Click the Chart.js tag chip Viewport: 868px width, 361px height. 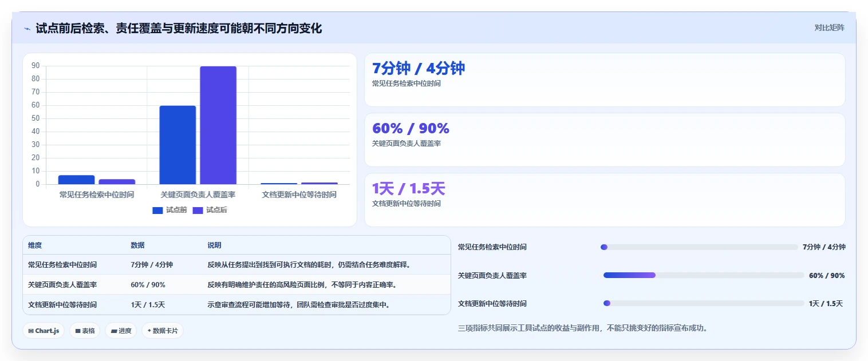point(44,331)
